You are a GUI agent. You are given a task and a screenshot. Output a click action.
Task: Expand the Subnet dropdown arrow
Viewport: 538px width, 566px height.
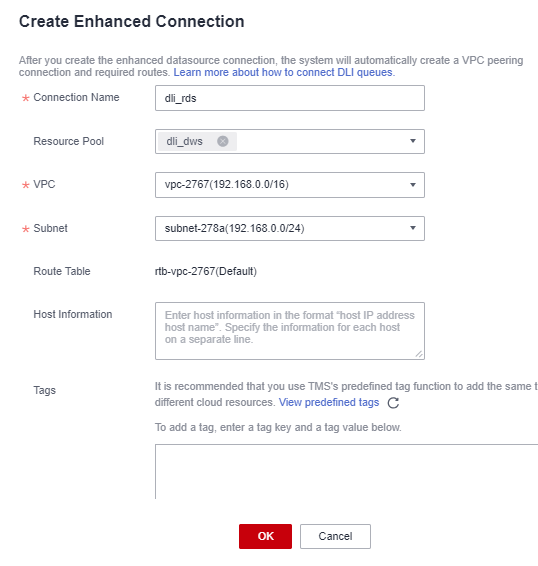point(413,228)
